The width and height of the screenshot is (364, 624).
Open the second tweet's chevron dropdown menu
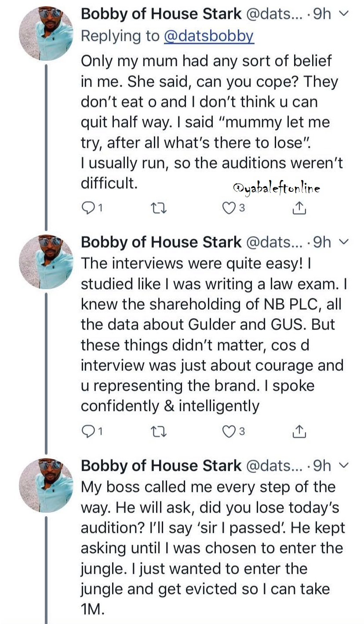pyautogui.click(x=345, y=242)
